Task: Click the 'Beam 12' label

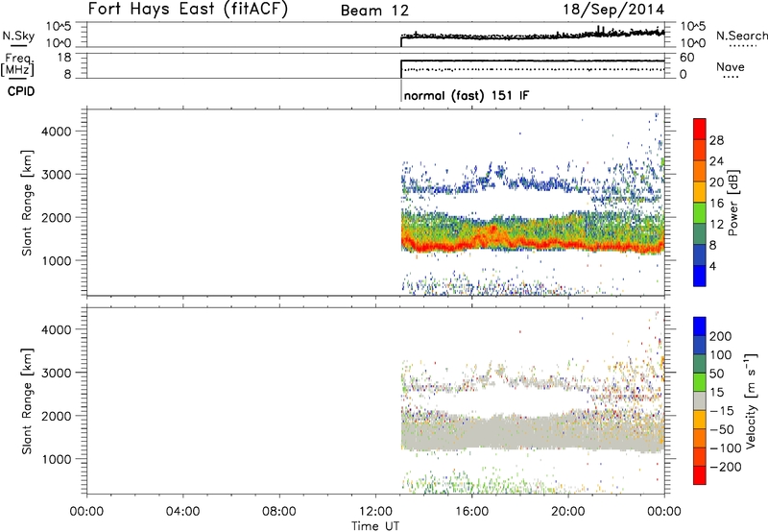Action: (374, 11)
